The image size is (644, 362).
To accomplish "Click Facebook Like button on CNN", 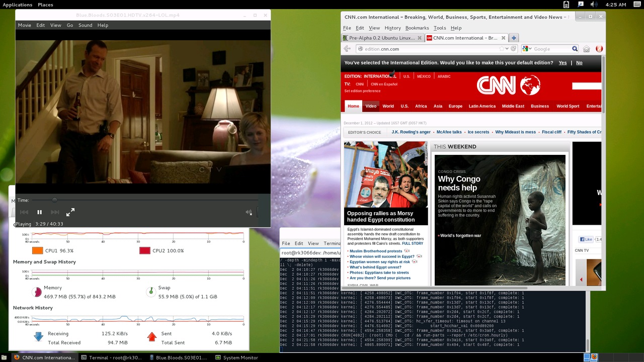I will pos(586,239).
